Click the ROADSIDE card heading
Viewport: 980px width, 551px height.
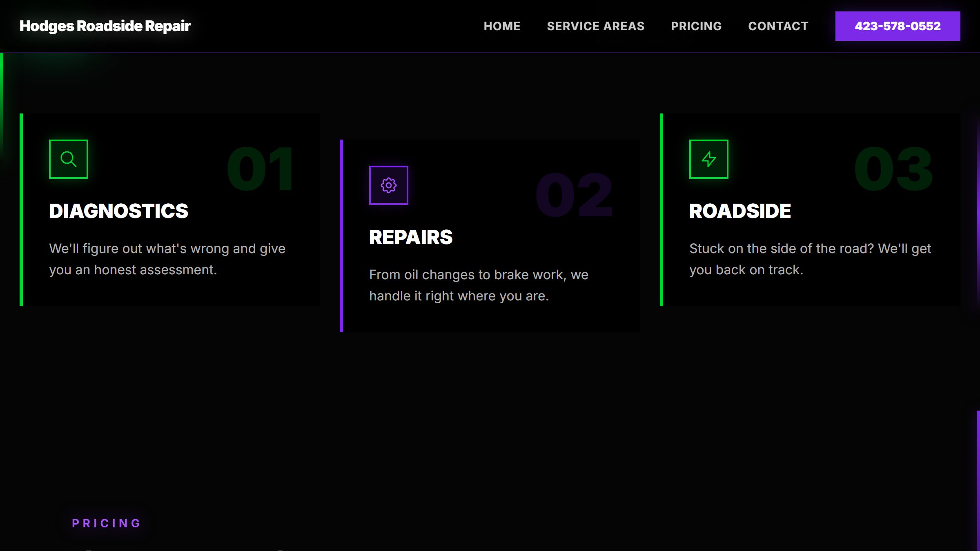(740, 211)
